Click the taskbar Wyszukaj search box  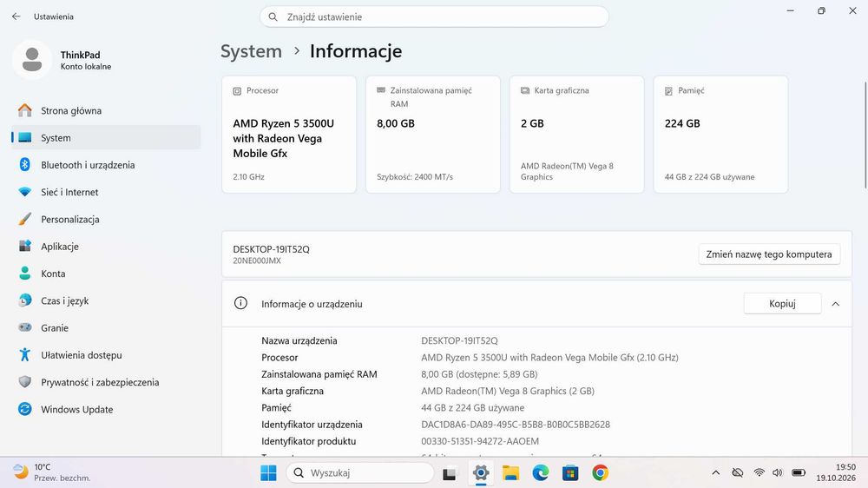click(360, 473)
